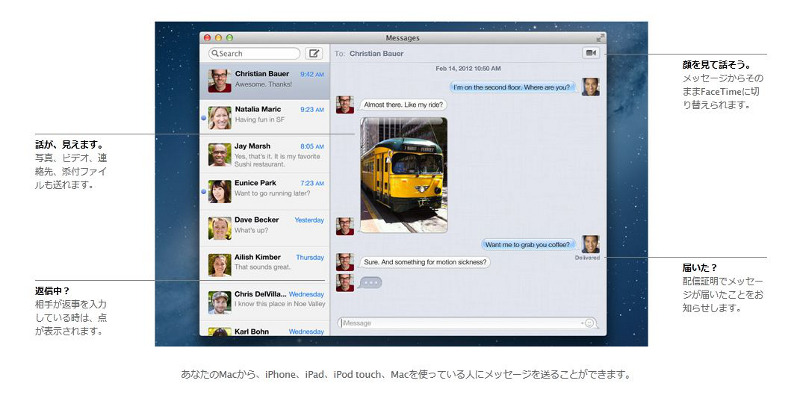The width and height of the screenshot is (800, 401).
Task: Open the Natalia Maric conversation
Action: pyautogui.click(x=265, y=117)
